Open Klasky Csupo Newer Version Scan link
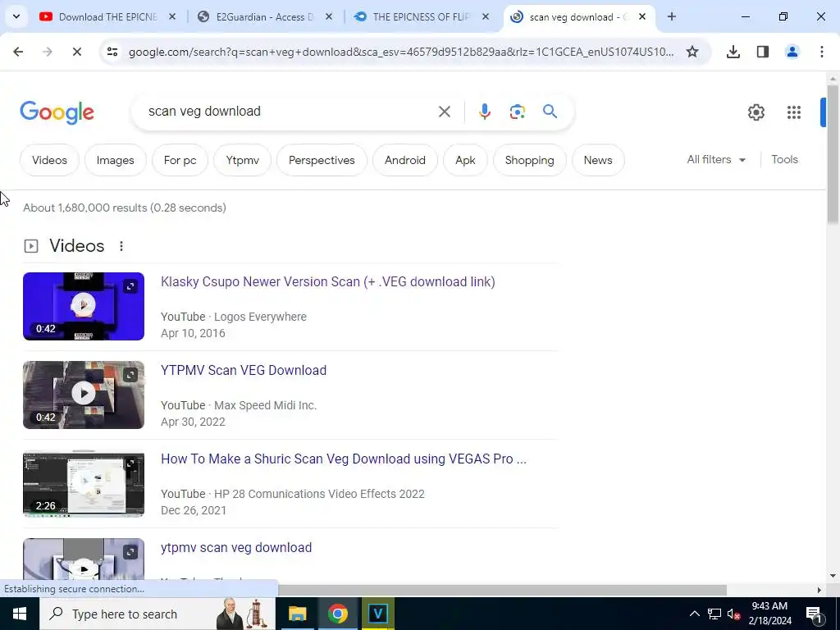 (x=328, y=282)
